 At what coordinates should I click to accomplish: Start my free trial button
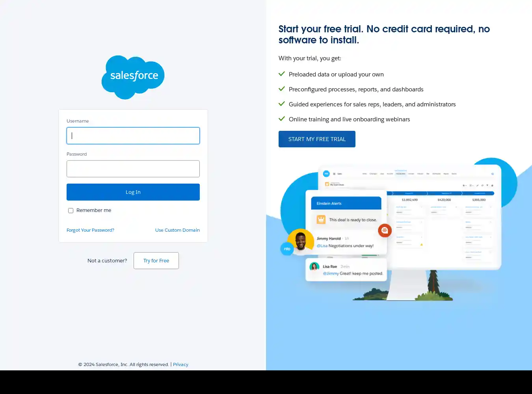click(x=317, y=139)
